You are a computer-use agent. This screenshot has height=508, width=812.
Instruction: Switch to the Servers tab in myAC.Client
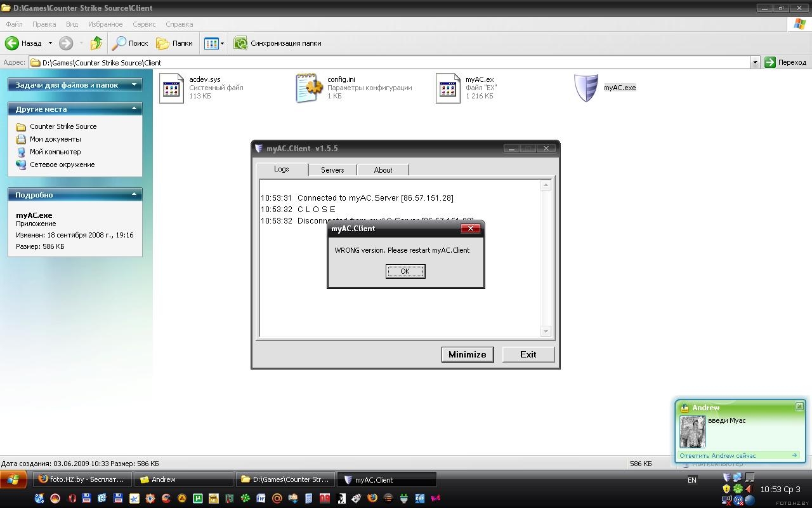[x=332, y=170]
